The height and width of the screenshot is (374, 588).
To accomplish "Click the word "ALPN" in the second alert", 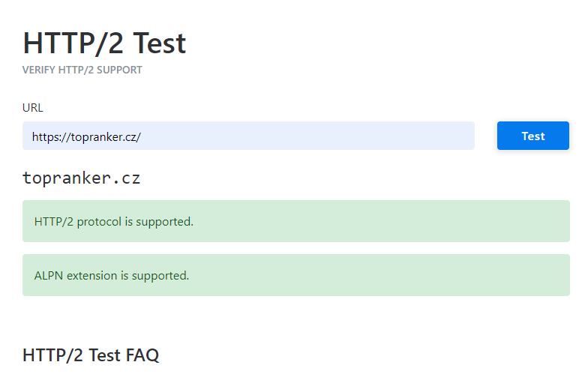I will [48, 276].
